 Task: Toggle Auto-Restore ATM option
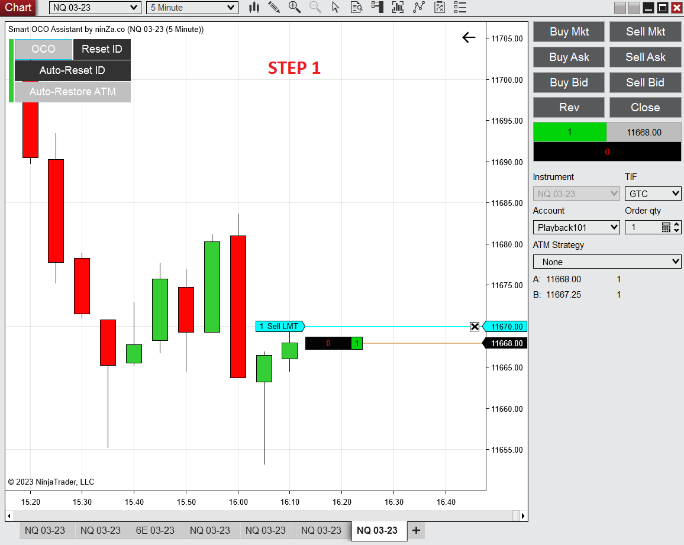click(72, 92)
